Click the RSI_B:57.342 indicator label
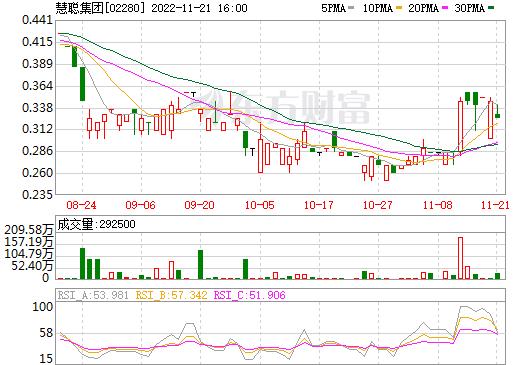The height and width of the screenshot is (365, 520). 171,295
